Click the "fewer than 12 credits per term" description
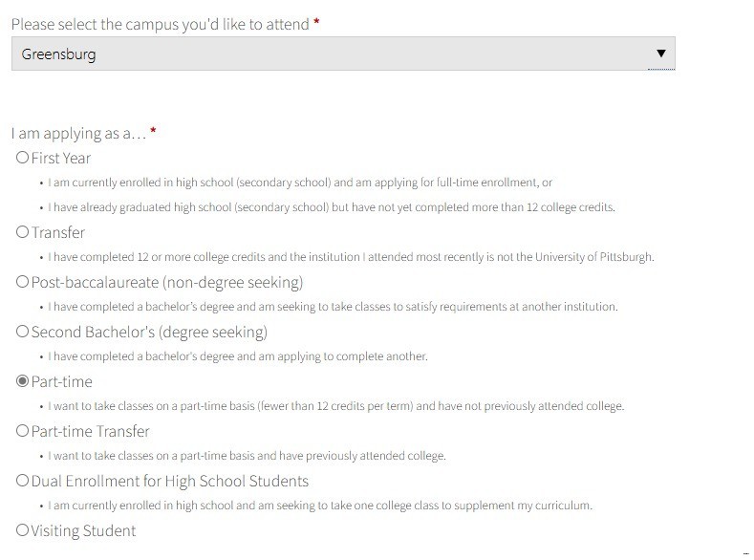Screen dimensions: 754x560 click(x=335, y=406)
